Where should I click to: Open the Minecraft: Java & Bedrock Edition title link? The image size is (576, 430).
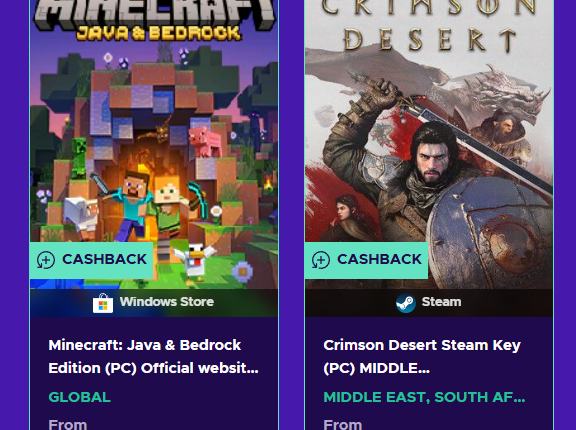[x=154, y=357]
